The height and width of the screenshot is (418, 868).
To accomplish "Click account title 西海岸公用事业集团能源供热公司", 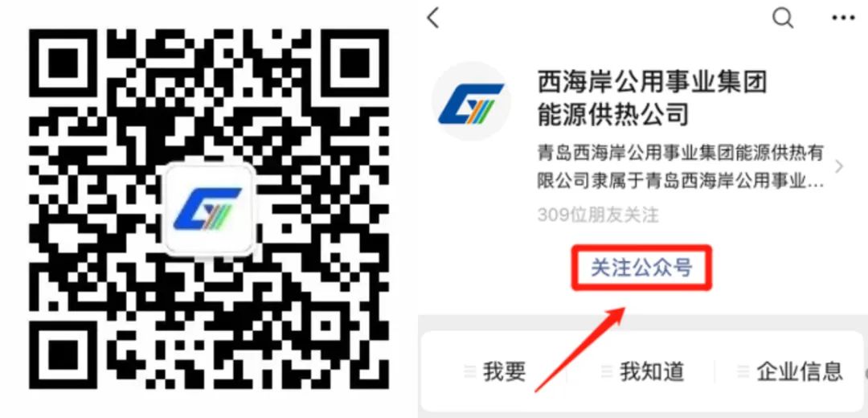I will tap(652, 99).
